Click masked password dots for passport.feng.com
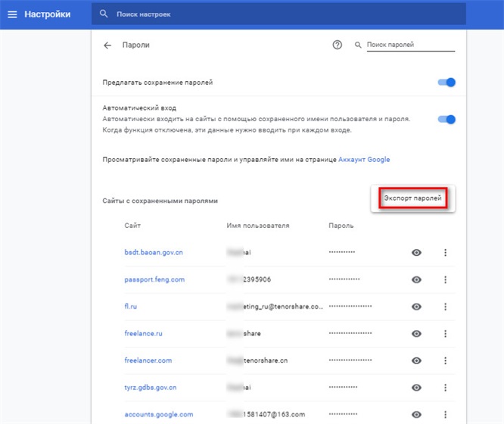 344,279
